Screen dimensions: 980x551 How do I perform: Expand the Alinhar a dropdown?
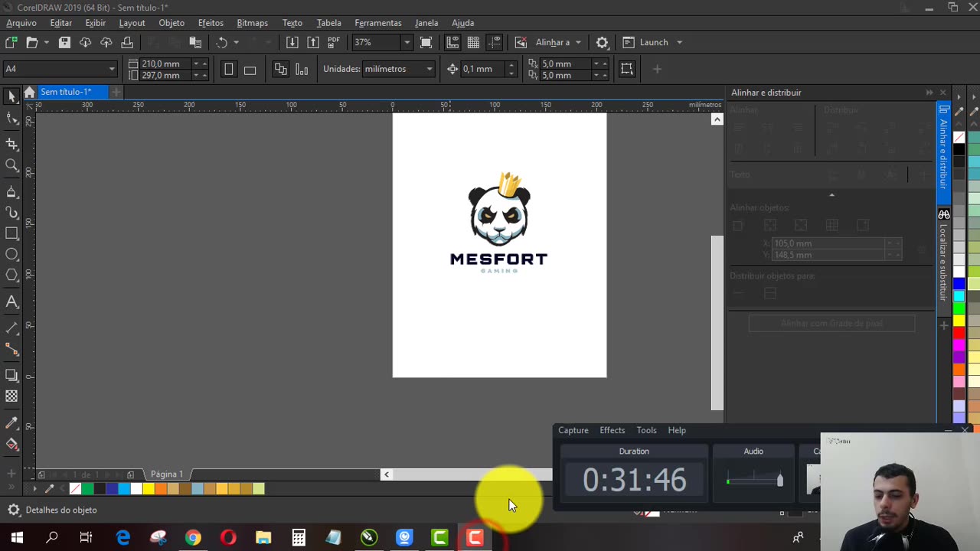click(577, 42)
